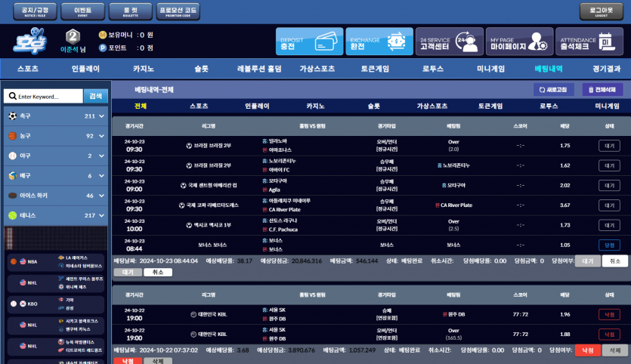This screenshot has height=364, width=631.
Task: Open 24 Service 고객센터 headset icon
Action: [466, 42]
